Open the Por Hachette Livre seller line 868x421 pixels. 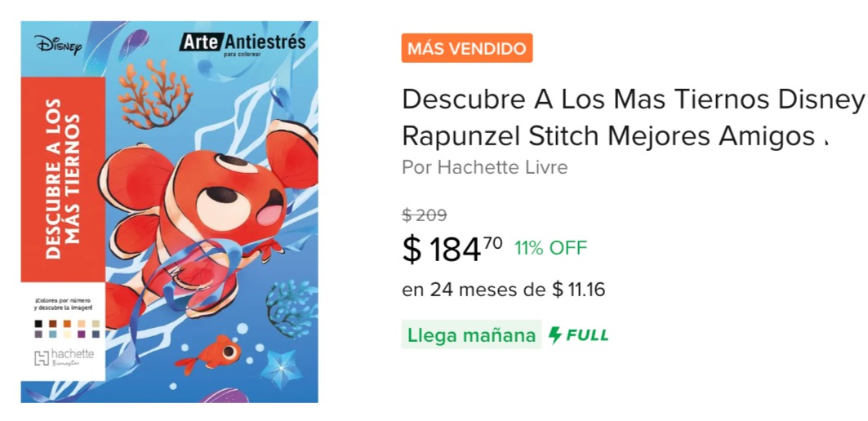pyautogui.click(x=485, y=167)
